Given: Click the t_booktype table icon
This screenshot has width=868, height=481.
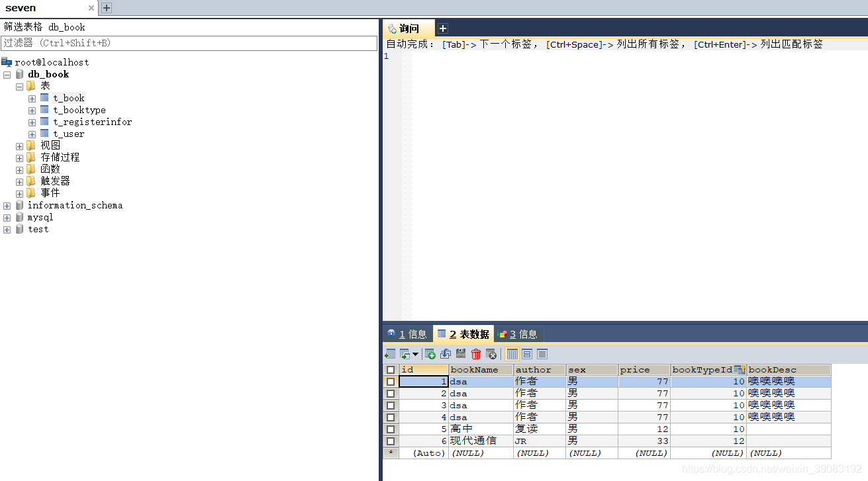Looking at the screenshot, I should (x=44, y=110).
